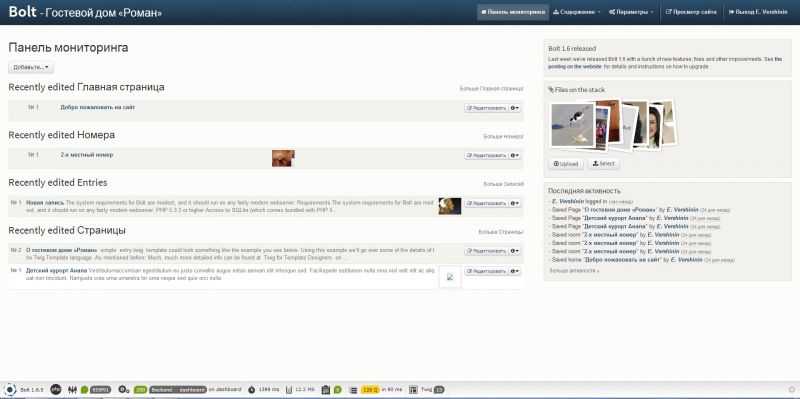Screen dimensions: 800x399
Task: Click the gears request icon in debug toolbar
Action: (123, 389)
